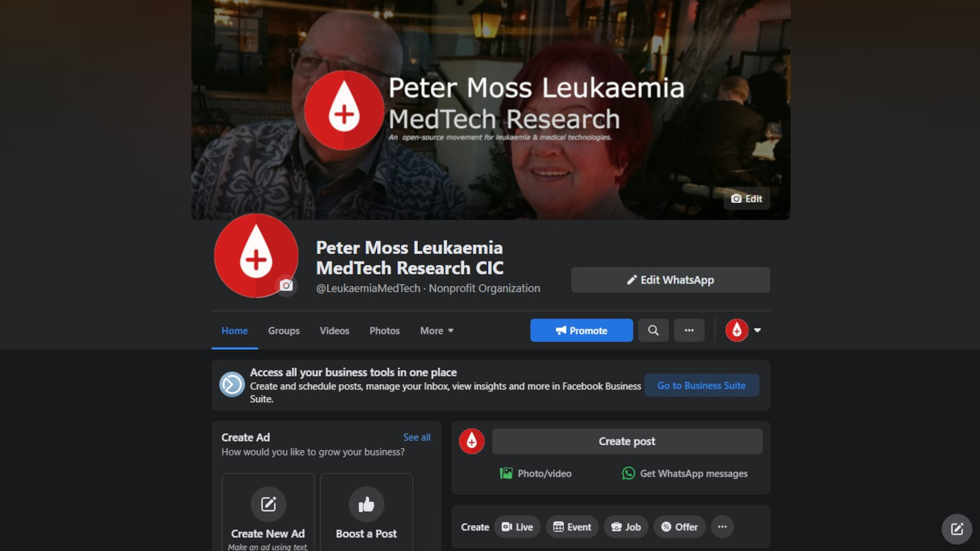The width and height of the screenshot is (980, 551).
Task: Click the Edit WhatsApp button
Action: (670, 280)
